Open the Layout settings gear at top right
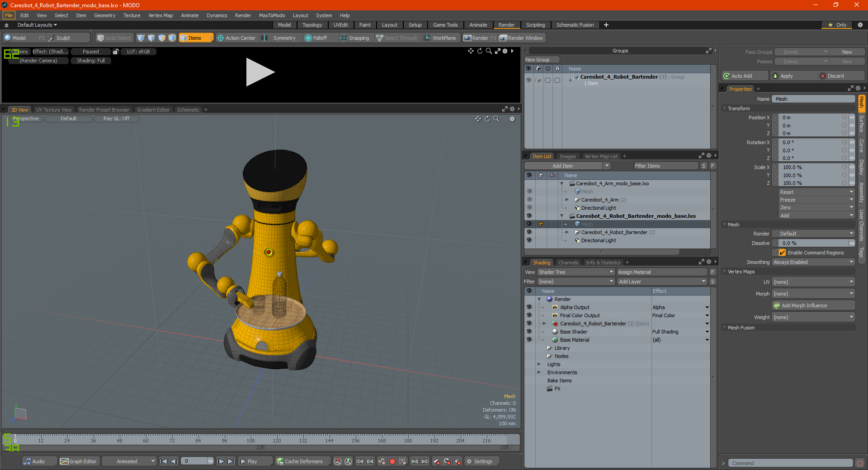Image resolution: width=868 pixels, height=470 pixels. [860, 25]
